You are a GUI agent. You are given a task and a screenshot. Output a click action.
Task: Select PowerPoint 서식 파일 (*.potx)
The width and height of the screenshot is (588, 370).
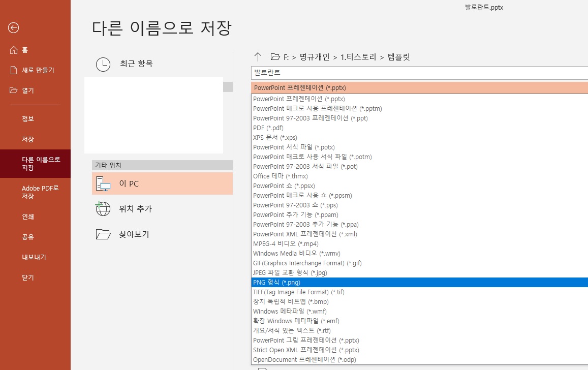pyautogui.click(x=420, y=147)
